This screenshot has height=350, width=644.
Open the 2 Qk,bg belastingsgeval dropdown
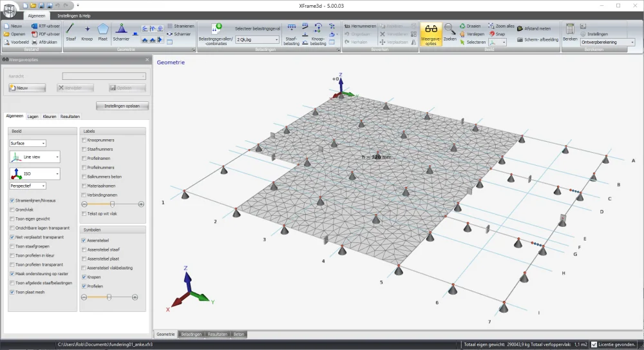coord(257,39)
